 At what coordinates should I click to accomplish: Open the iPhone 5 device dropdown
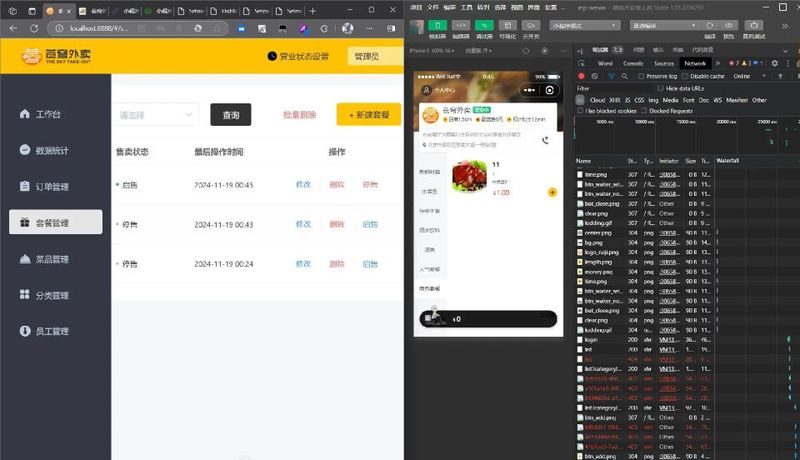point(433,50)
